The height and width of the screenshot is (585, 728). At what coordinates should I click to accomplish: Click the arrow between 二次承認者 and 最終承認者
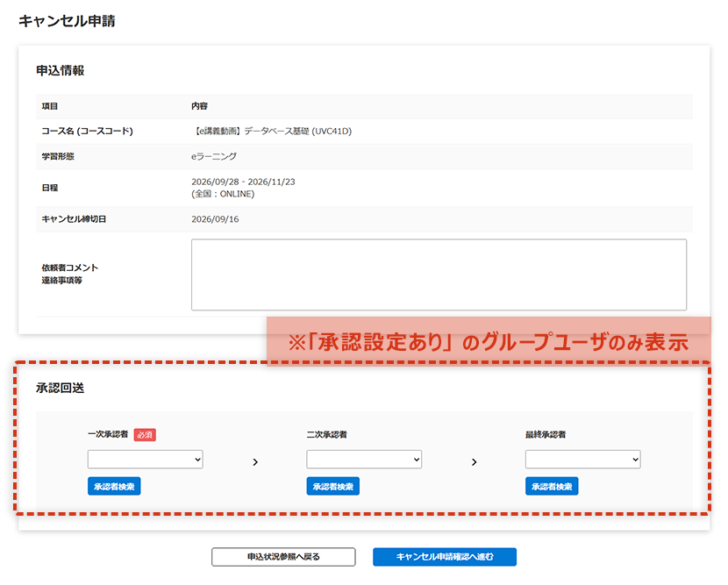coord(474,461)
